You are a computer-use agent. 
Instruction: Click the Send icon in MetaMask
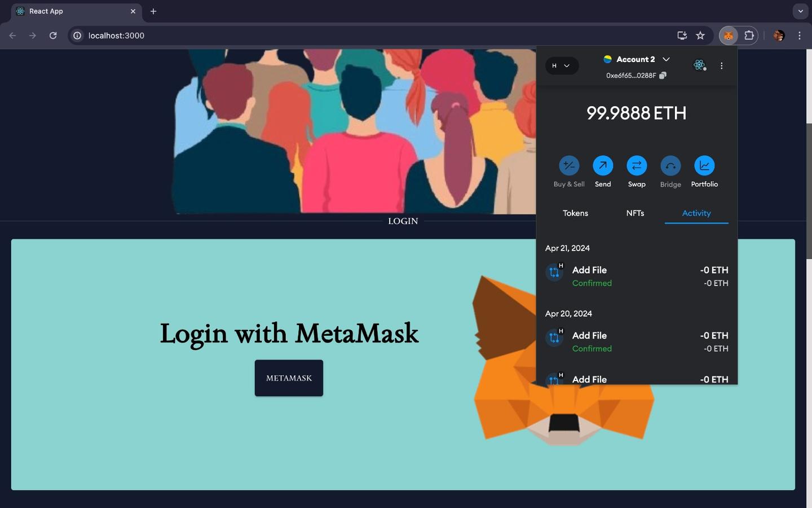click(x=603, y=165)
